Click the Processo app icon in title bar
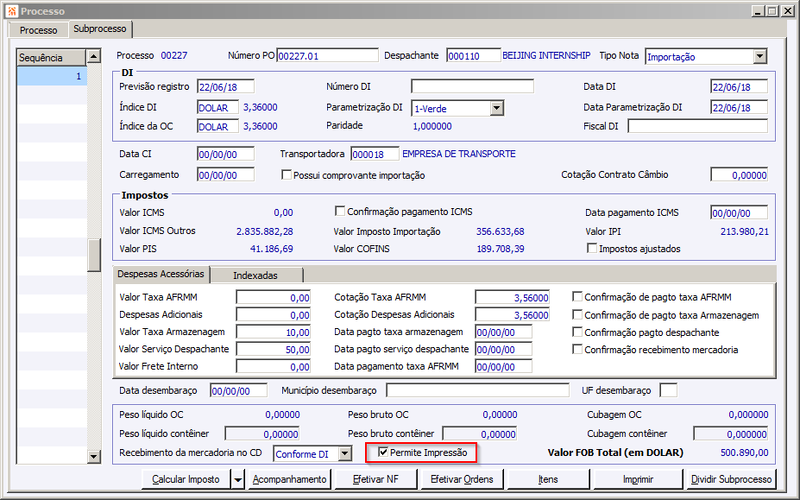The width and height of the screenshot is (800, 500). click(12, 11)
